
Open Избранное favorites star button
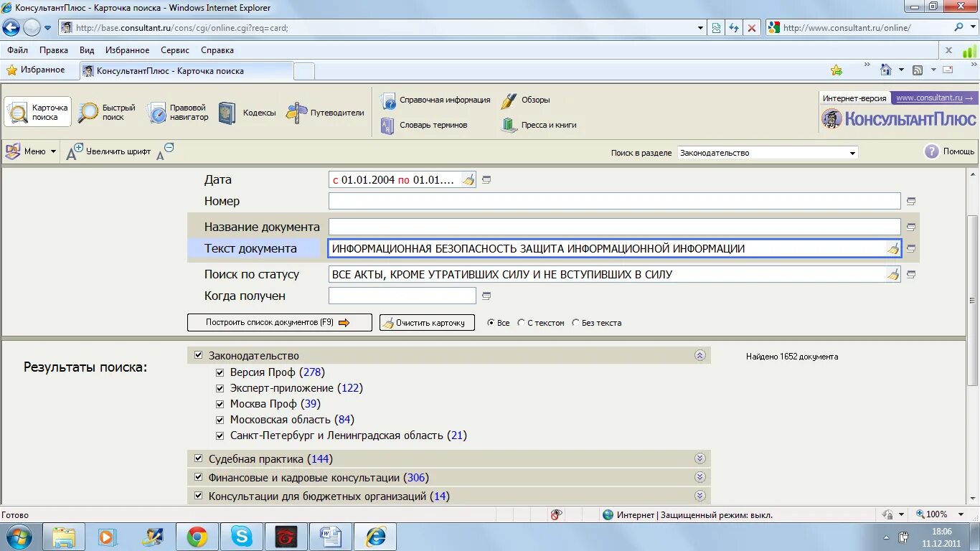(x=36, y=70)
